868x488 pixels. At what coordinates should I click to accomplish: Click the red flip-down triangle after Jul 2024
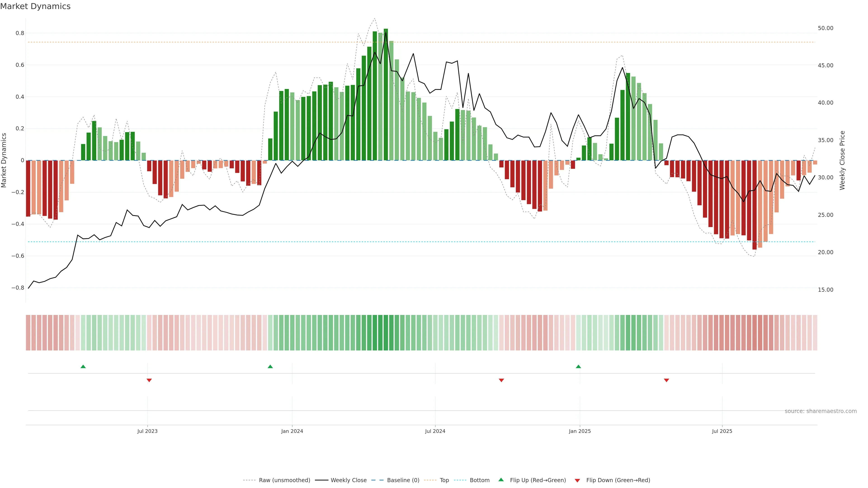tap(501, 380)
